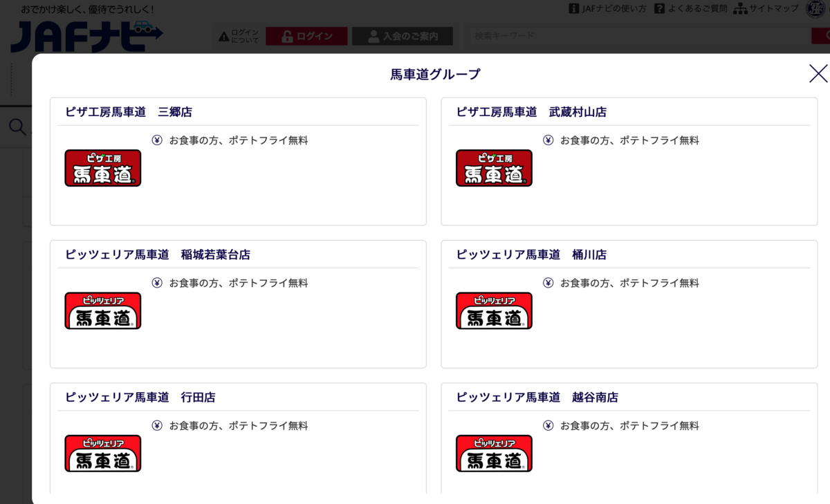The image size is (830, 504).
Task: Click the round mascot icon top right
Action: click(815, 8)
